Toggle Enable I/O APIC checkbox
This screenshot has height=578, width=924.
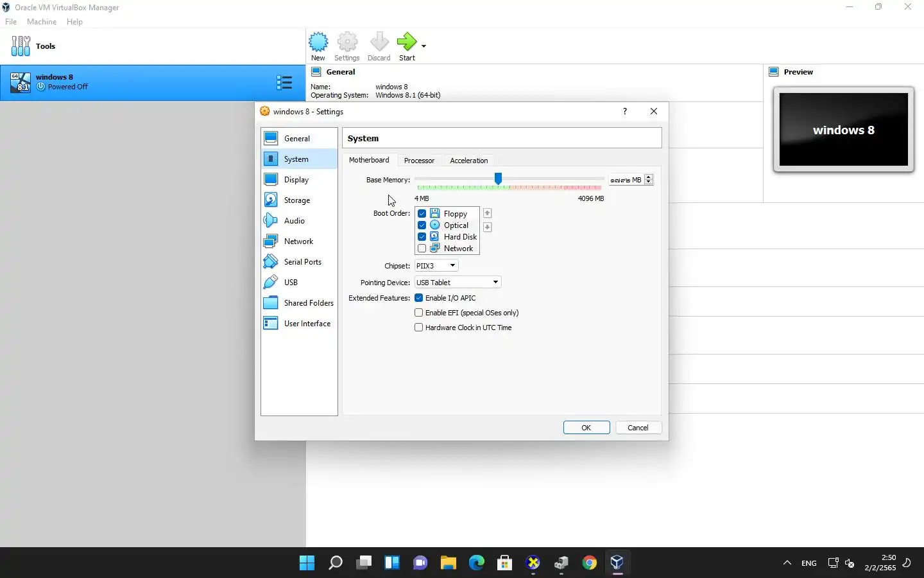pos(418,298)
